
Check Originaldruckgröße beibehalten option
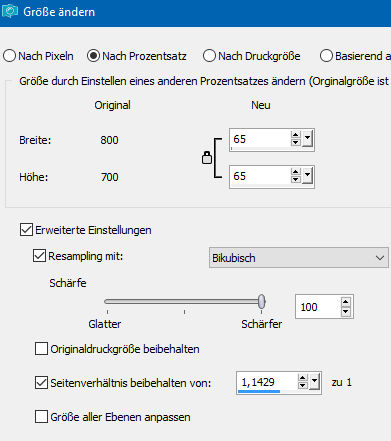pos(41,349)
